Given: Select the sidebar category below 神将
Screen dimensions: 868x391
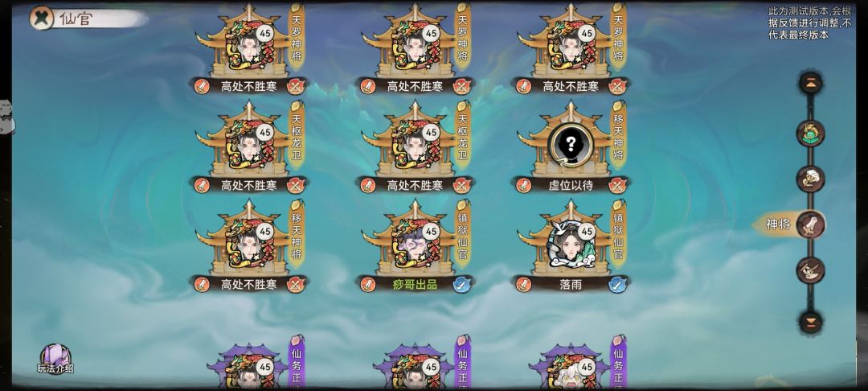Looking at the screenshot, I should (x=810, y=270).
